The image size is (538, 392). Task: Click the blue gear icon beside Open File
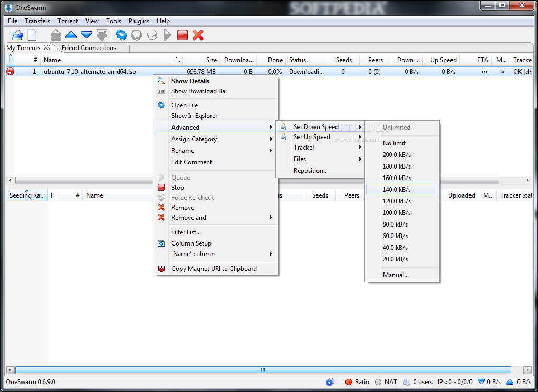[161, 105]
